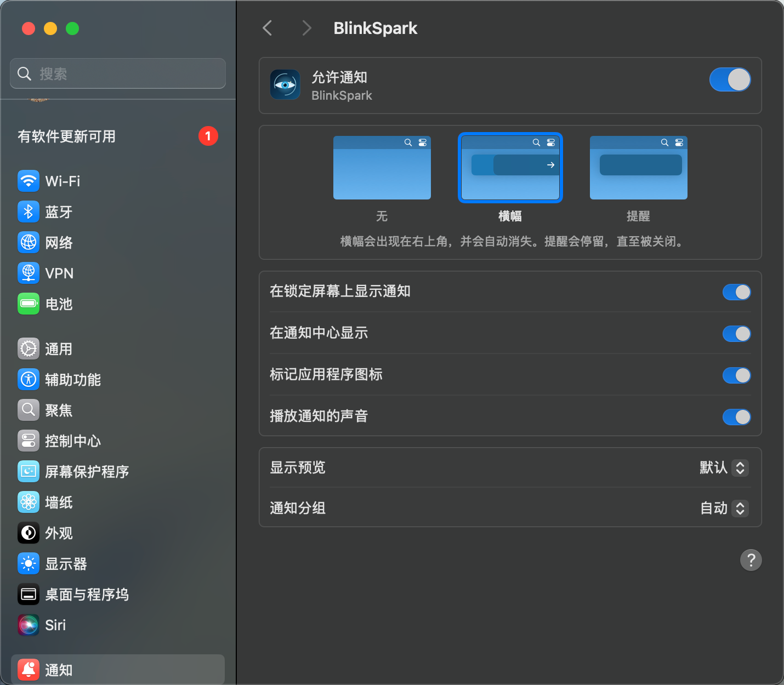This screenshot has height=685, width=784.
Task: Select the 墙纸 wallpaper icon
Action: click(x=29, y=502)
